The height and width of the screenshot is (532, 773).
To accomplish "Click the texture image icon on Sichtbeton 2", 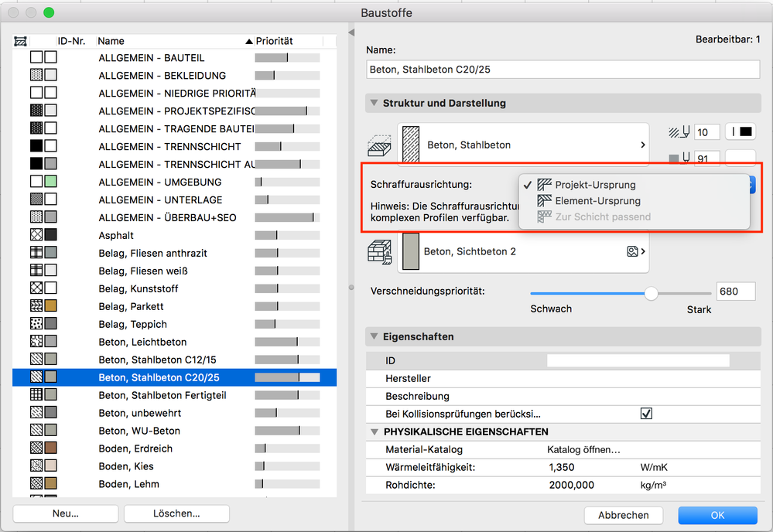I will point(634,251).
